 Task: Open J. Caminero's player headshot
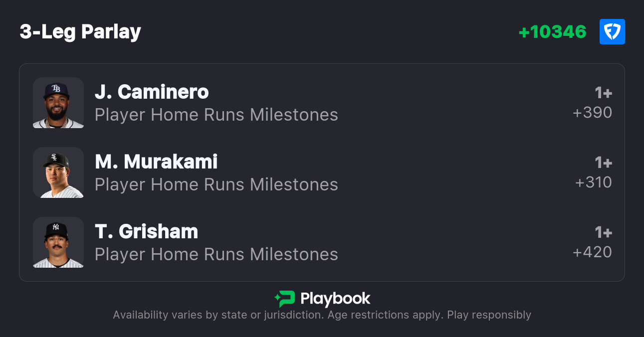point(58,103)
